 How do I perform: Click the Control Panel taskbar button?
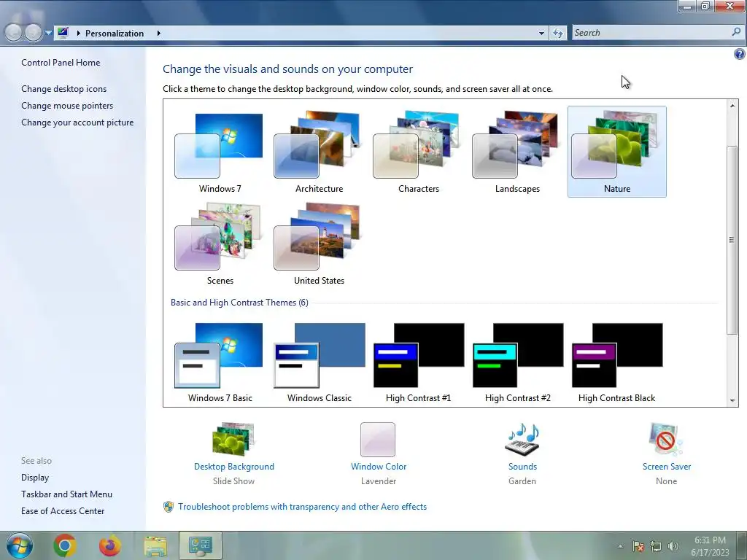pyautogui.click(x=201, y=545)
